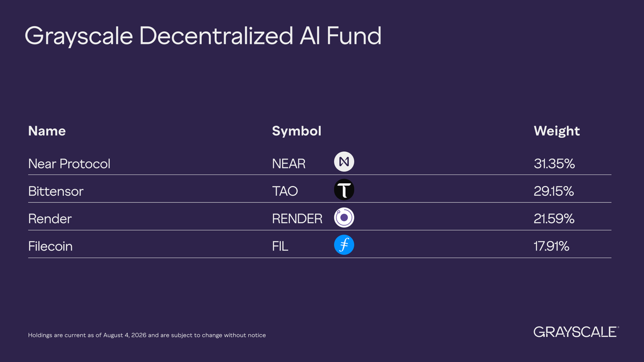Click the 29.15% weight value

tap(554, 191)
